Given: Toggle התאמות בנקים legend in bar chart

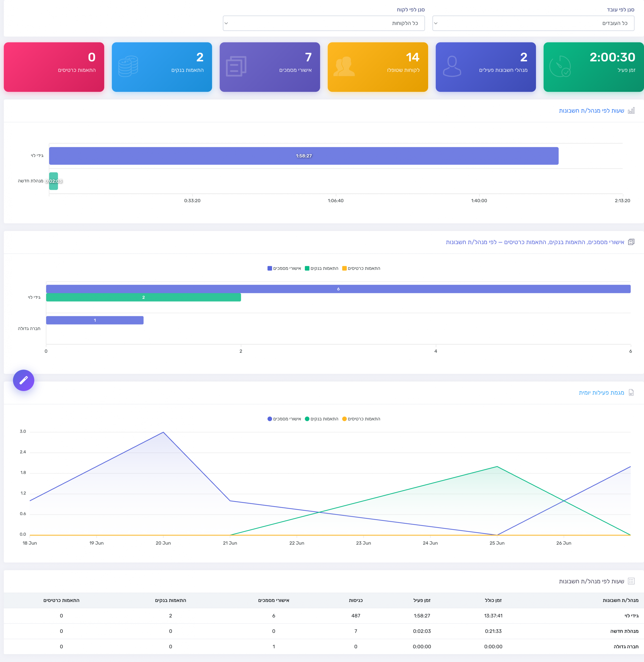Looking at the screenshot, I should tap(321, 268).
